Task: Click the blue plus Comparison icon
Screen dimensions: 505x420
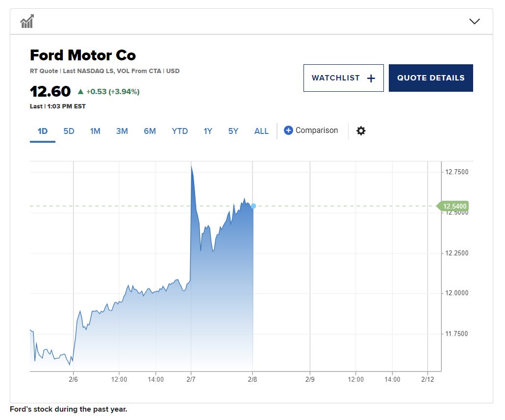Action: click(x=288, y=131)
